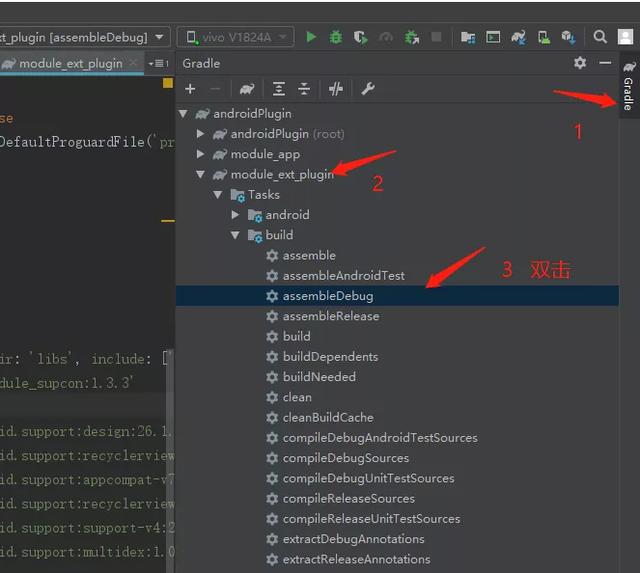Image resolution: width=640 pixels, height=573 pixels.
Task: Attach debugger to Android process icon
Action: pyautogui.click(x=411, y=37)
